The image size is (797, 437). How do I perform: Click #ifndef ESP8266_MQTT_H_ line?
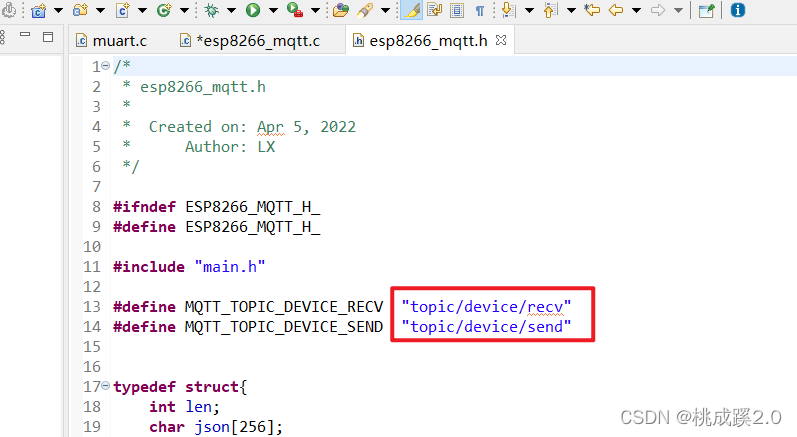[217, 207]
